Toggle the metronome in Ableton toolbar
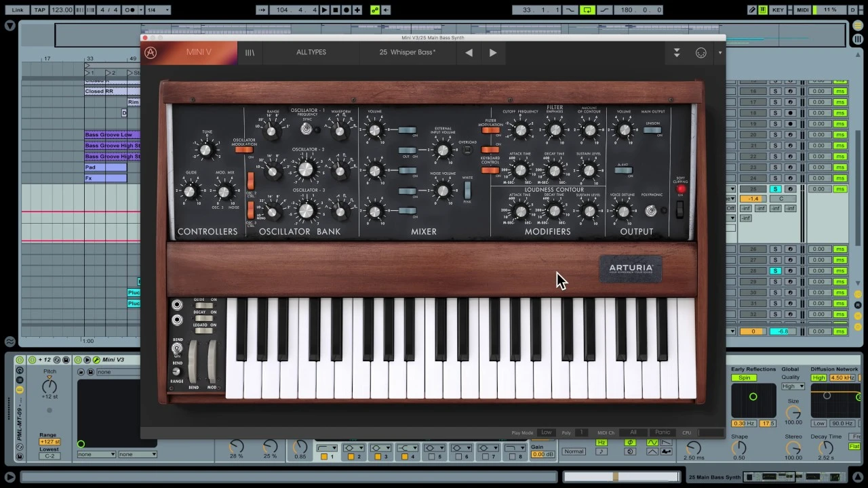This screenshot has width=868, height=488. [x=130, y=10]
